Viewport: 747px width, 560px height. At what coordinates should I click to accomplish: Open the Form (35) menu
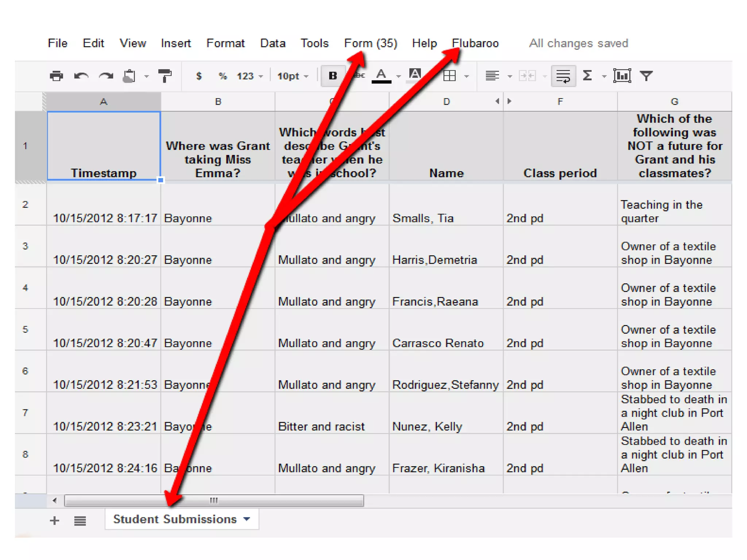[371, 43]
